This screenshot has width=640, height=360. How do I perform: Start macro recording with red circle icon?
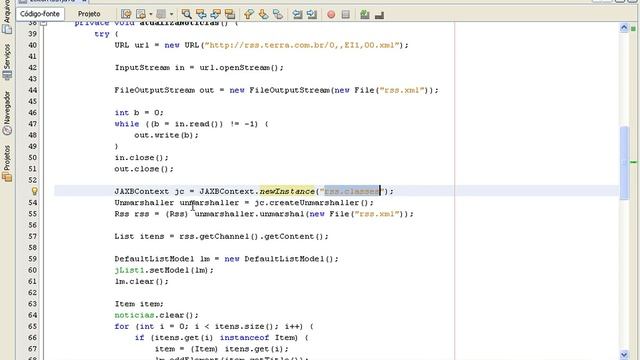point(331,14)
